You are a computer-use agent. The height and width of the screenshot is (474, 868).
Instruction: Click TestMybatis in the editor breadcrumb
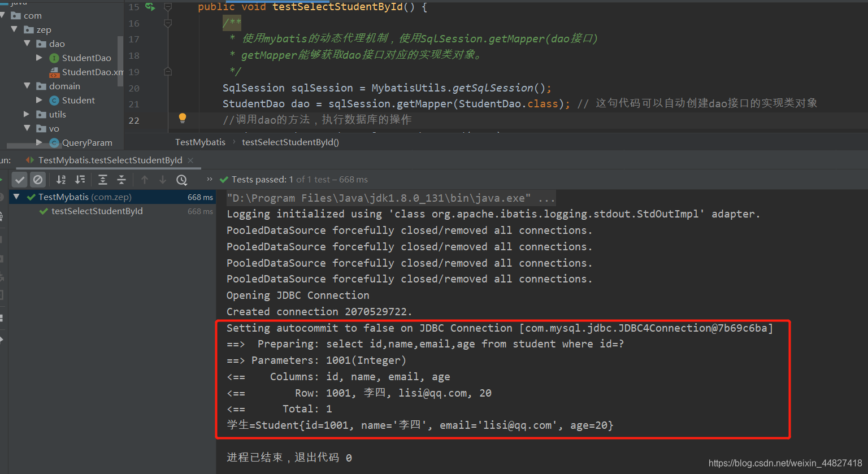[200, 142]
